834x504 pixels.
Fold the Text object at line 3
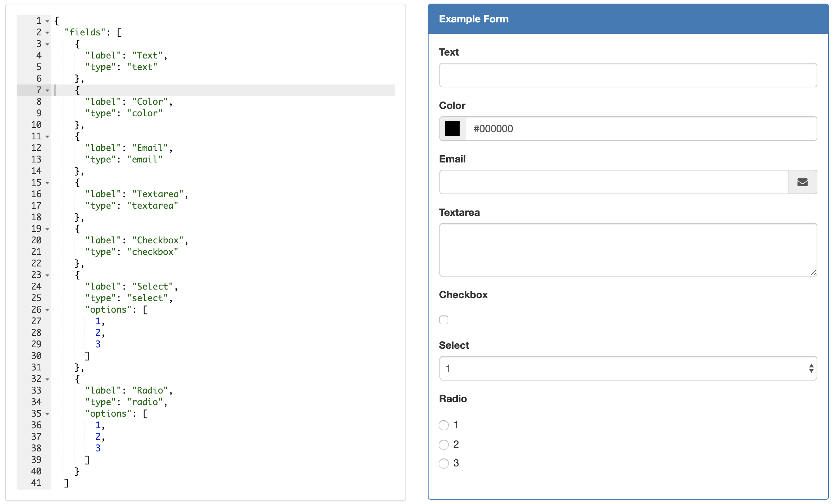pyautogui.click(x=47, y=44)
